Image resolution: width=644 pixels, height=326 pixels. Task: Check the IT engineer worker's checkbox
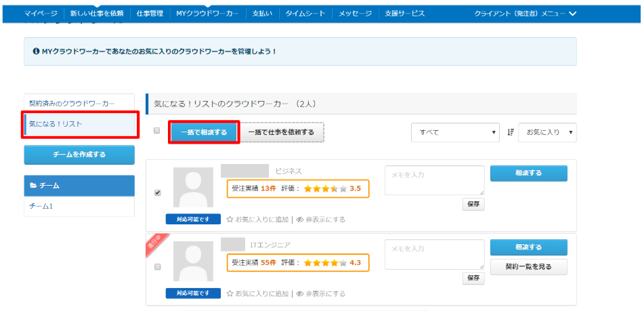click(x=158, y=266)
